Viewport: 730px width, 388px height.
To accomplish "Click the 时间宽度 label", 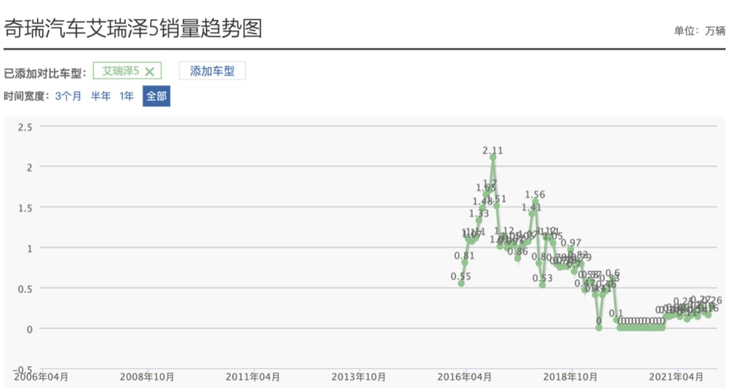I will (x=26, y=96).
